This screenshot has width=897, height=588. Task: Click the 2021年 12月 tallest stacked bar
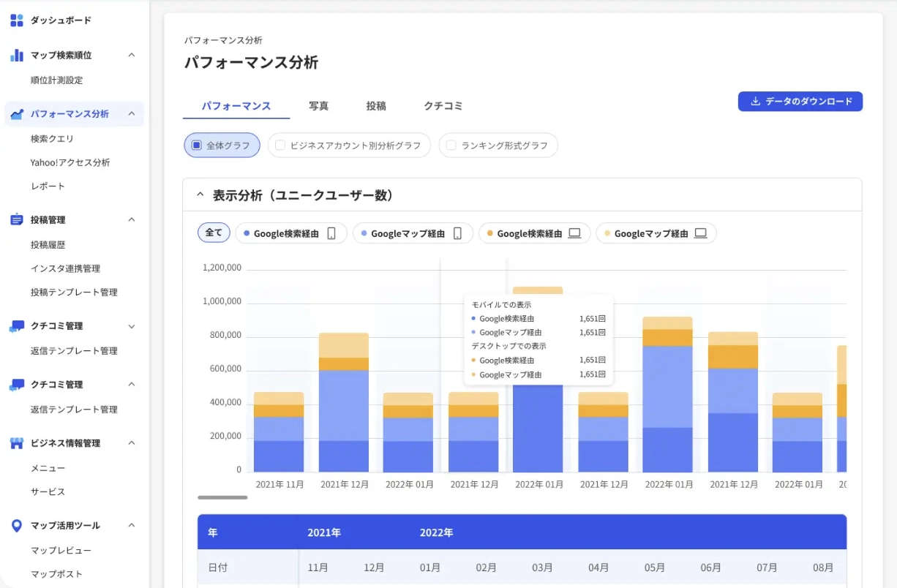click(x=344, y=402)
